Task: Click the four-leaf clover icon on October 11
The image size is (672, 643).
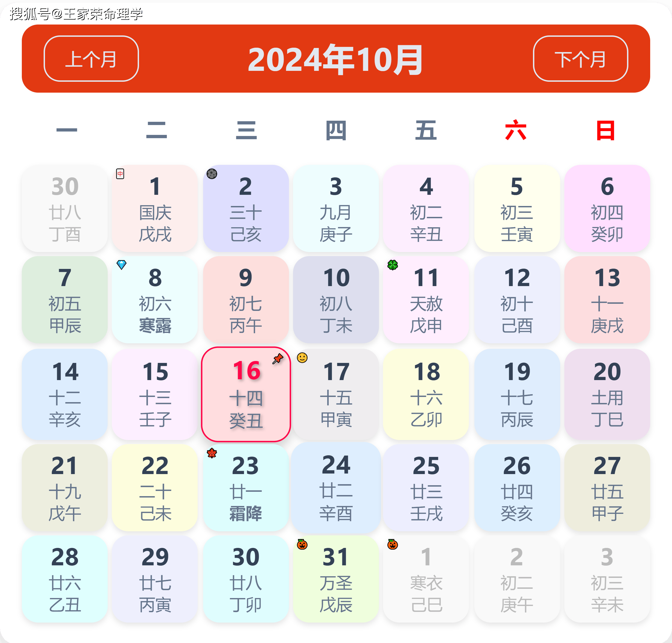Action: (x=393, y=265)
